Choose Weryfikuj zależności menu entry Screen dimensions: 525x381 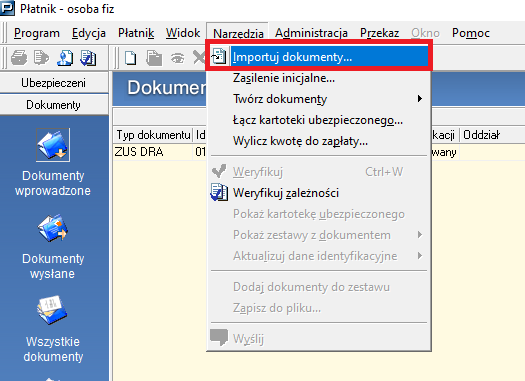tap(319, 193)
